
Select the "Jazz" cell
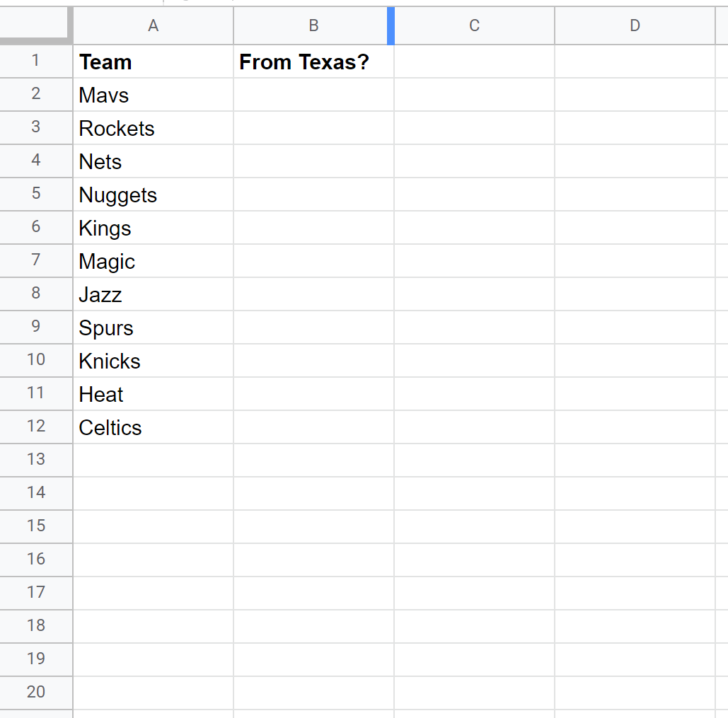[x=153, y=295]
